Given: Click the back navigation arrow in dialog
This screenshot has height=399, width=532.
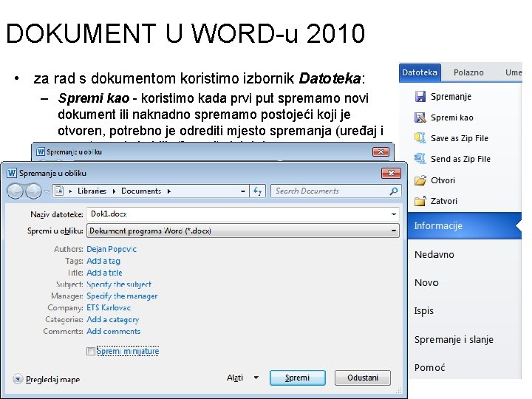Looking at the screenshot, I should tap(16, 191).
